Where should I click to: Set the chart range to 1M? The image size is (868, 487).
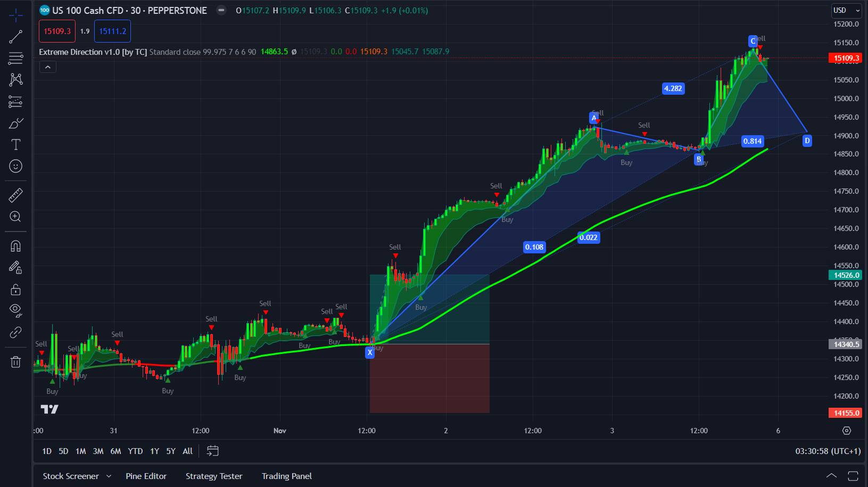(80, 451)
